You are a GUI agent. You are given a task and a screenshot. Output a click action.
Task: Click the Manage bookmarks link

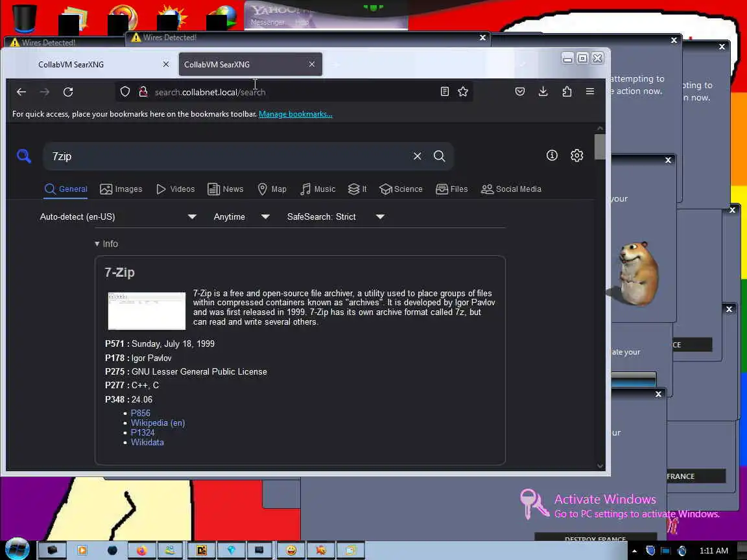[296, 114]
